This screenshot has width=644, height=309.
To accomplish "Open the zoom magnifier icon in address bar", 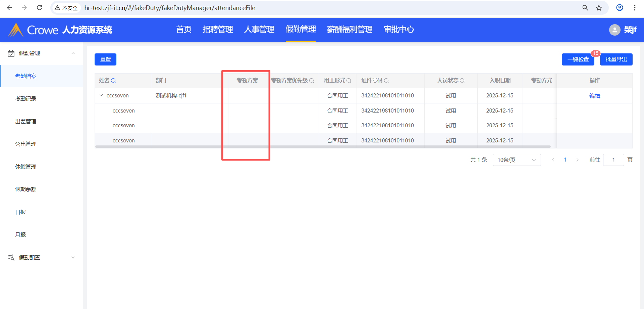I will (x=585, y=8).
